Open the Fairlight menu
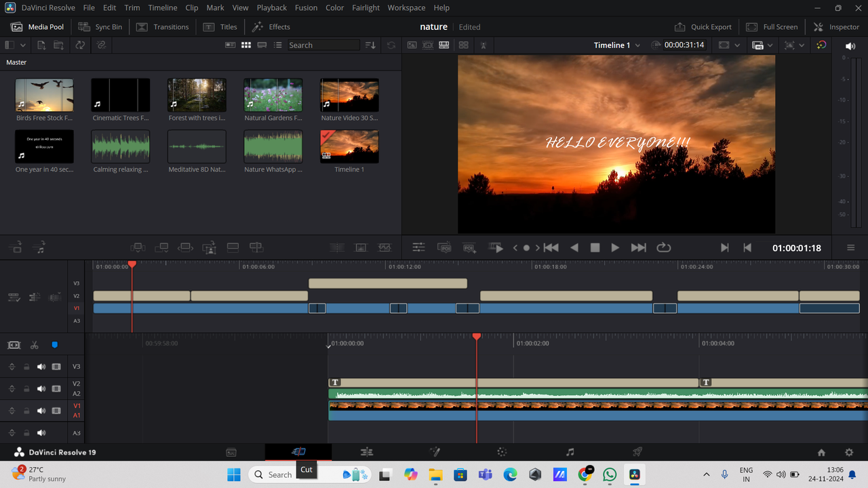 coord(366,7)
